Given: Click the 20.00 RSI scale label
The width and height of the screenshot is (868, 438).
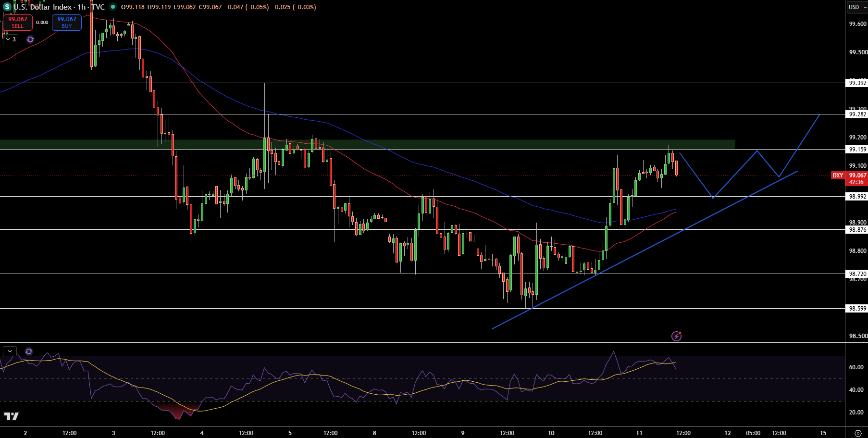Looking at the screenshot, I should coord(856,413).
